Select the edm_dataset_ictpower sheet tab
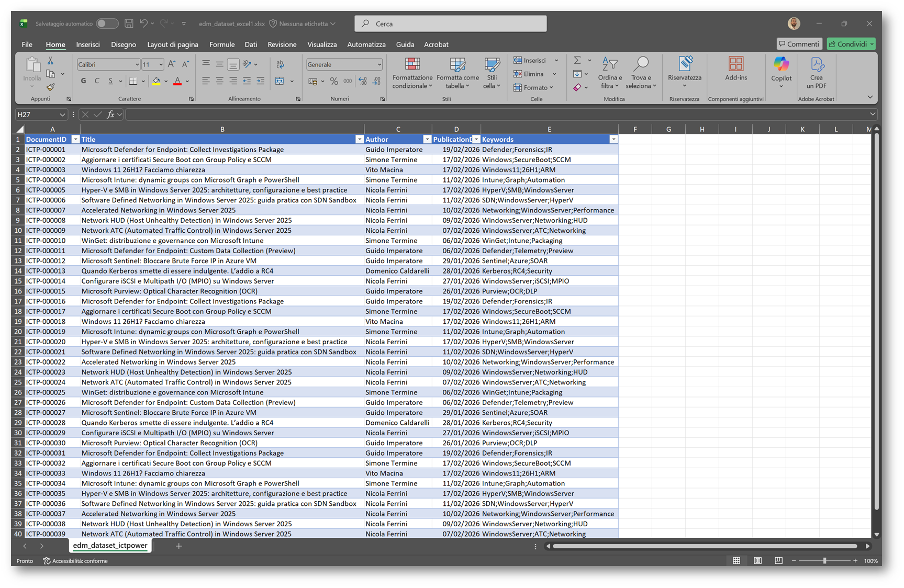Image resolution: width=904 pixels, height=588 pixels. pos(110,545)
